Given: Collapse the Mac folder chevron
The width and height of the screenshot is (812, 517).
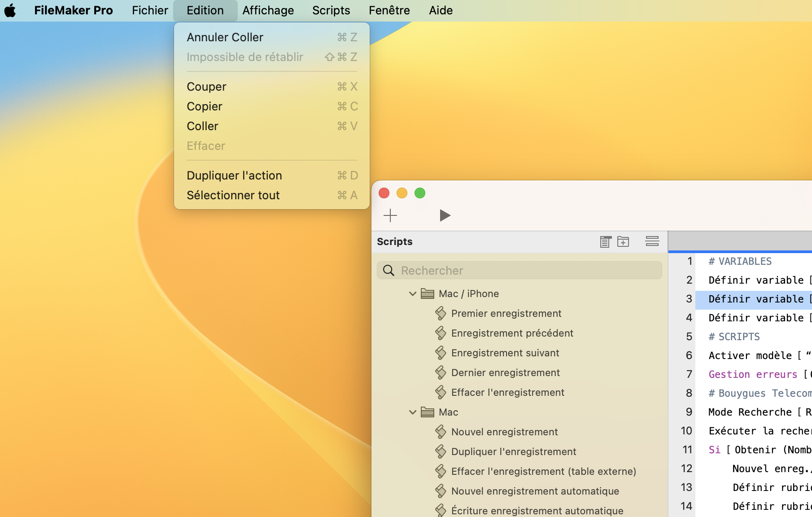Looking at the screenshot, I should [x=413, y=412].
